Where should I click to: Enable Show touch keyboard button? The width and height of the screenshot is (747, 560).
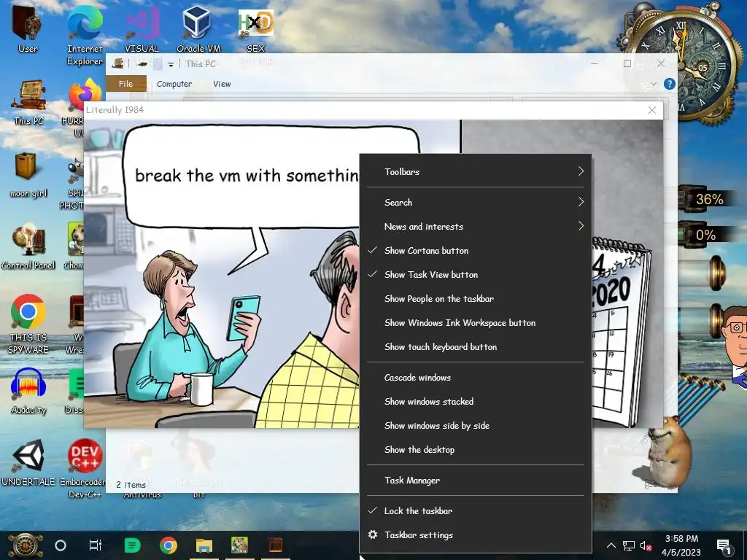coord(475,347)
